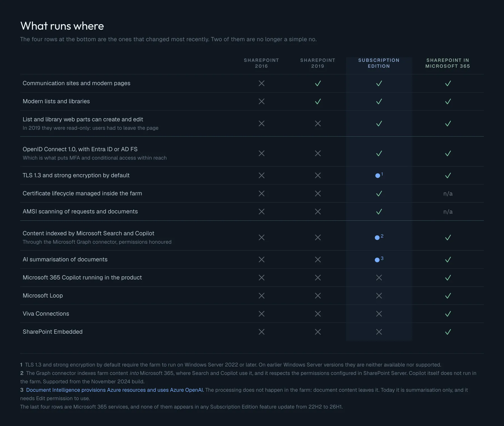Click 'OpenID Connect 1.0, with Entra ID or AD FS'
Viewport: 504px width, 426px height.
(80, 149)
